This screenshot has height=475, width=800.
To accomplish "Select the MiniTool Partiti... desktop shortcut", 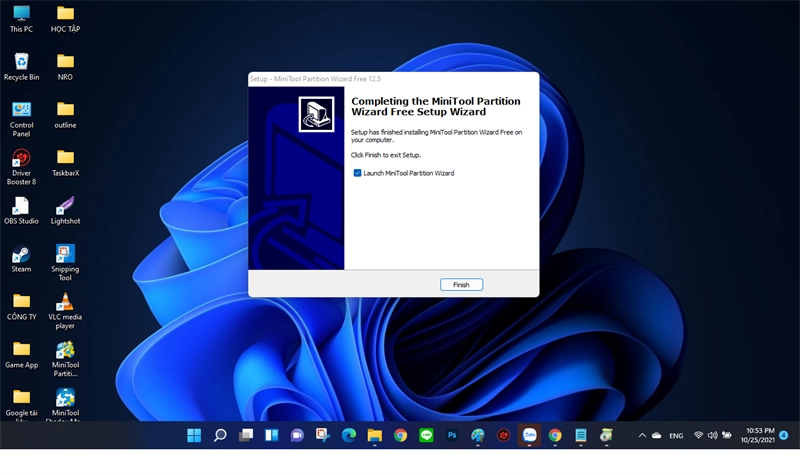I will tap(65, 359).
